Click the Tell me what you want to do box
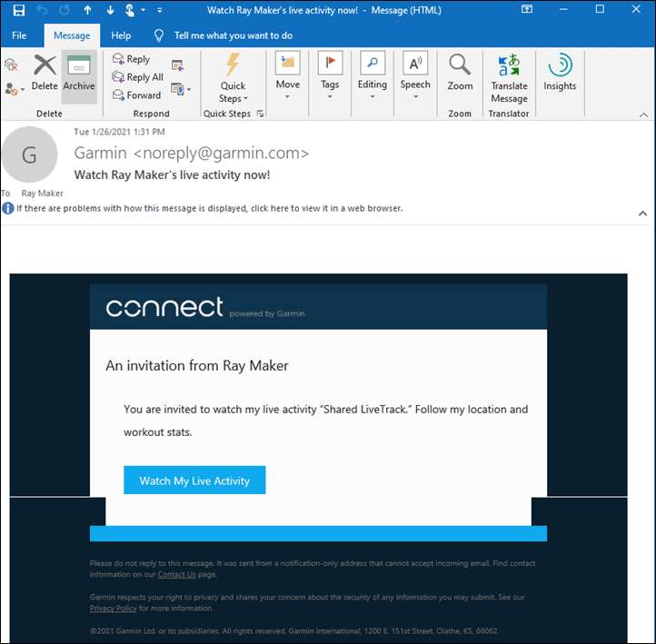Viewport: 656px width, 644px height. 233,35
